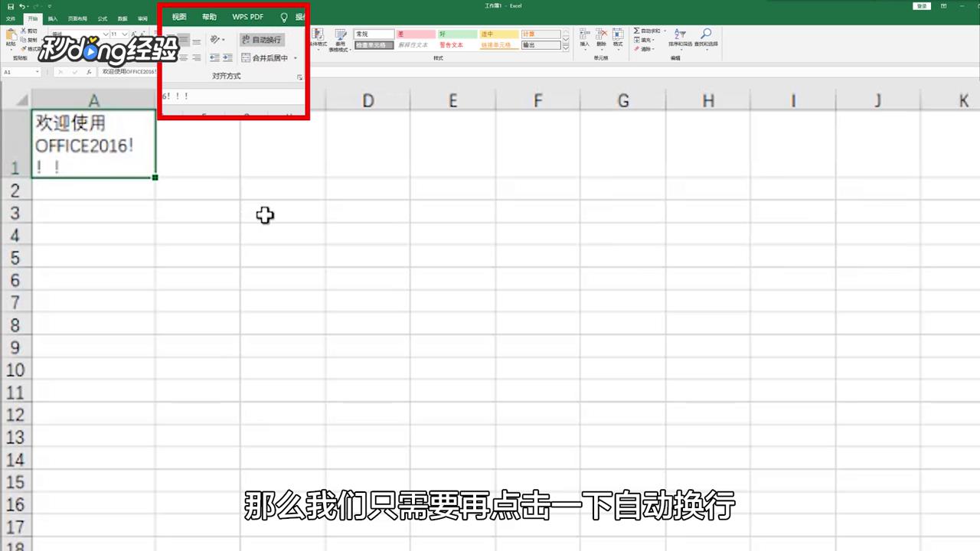Toggle 自动换行 wrap text
Screen dimensions: 980x551
pyautogui.click(x=262, y=40)
